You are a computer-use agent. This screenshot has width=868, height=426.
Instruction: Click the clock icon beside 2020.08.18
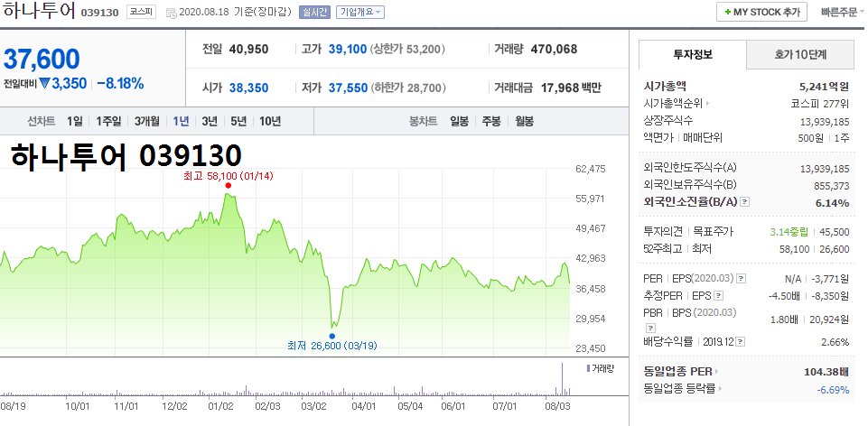(x=171, y=13)
